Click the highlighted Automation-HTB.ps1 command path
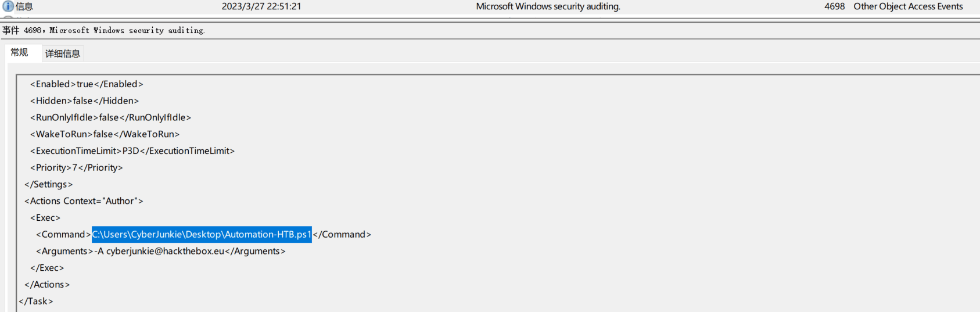Image resolution: width=980 pixels, height=312 pixels. (202, 235)
